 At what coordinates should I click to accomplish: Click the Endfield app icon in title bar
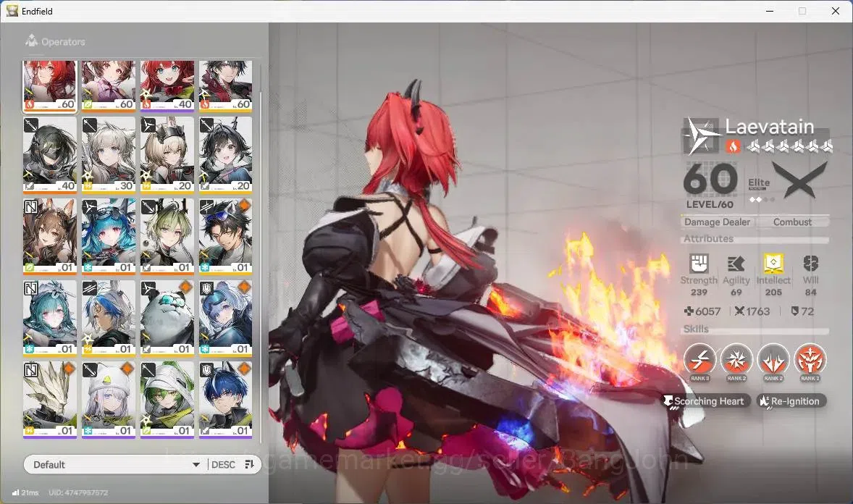click(12, 11)
